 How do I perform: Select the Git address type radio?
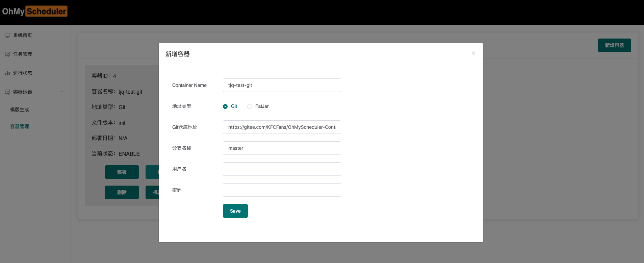[225, 106]
